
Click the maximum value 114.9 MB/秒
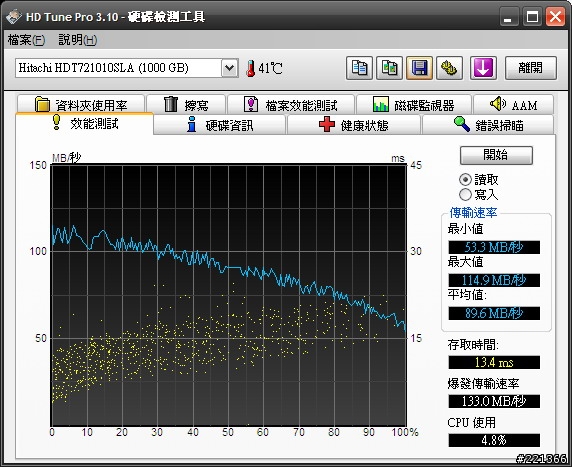[494, 280]
